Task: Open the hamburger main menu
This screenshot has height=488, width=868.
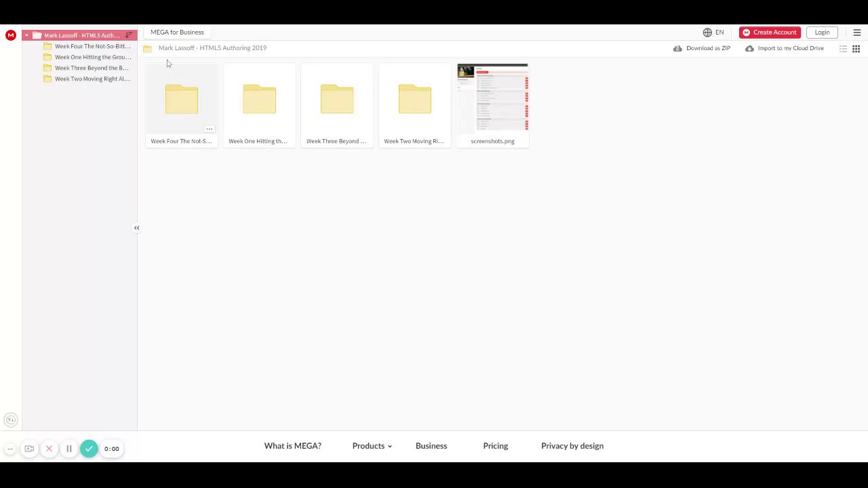Action: (x=857, y=33)
